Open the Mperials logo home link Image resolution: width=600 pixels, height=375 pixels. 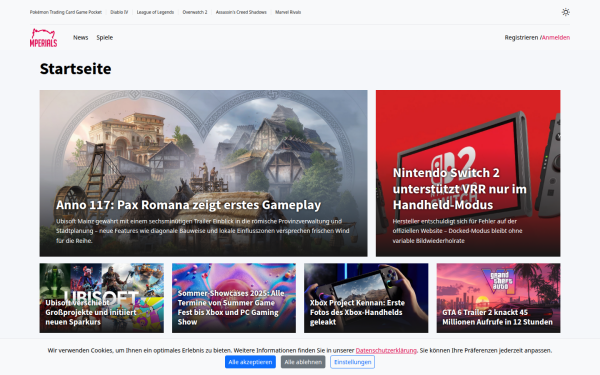pyautogui.click(x=43, y=38)
